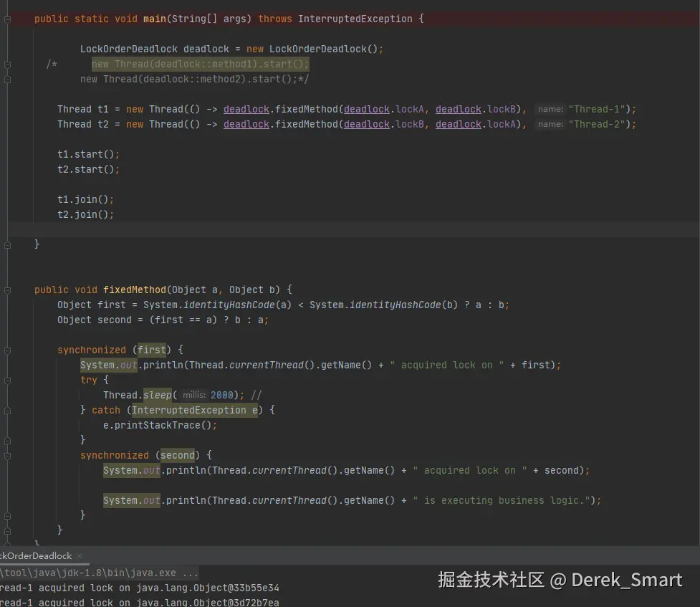The image size is (700, 607).
Task: Click 'Object second' declaration line
Action: point(163,320)
